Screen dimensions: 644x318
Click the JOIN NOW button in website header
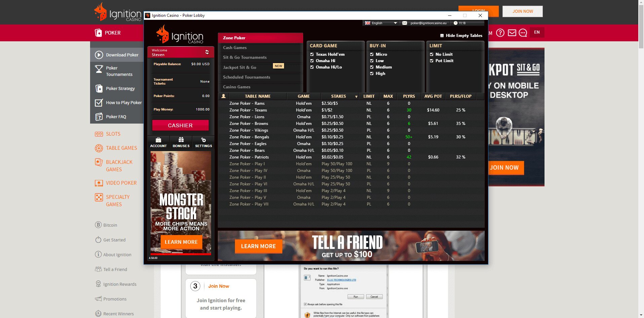click(522, 11)
